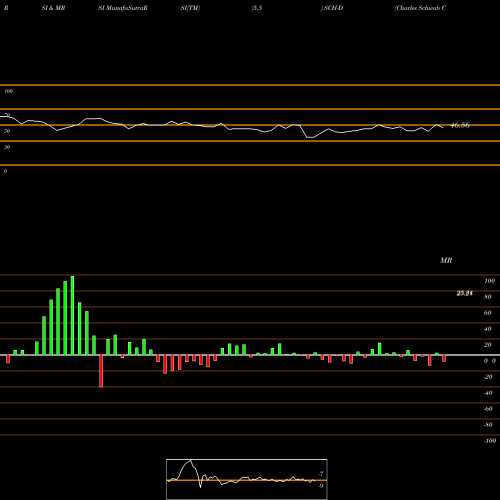This screenshot has height=500, width=500.
Task: Click the 80 label on MR axis
Action: [x=488, y=297]
